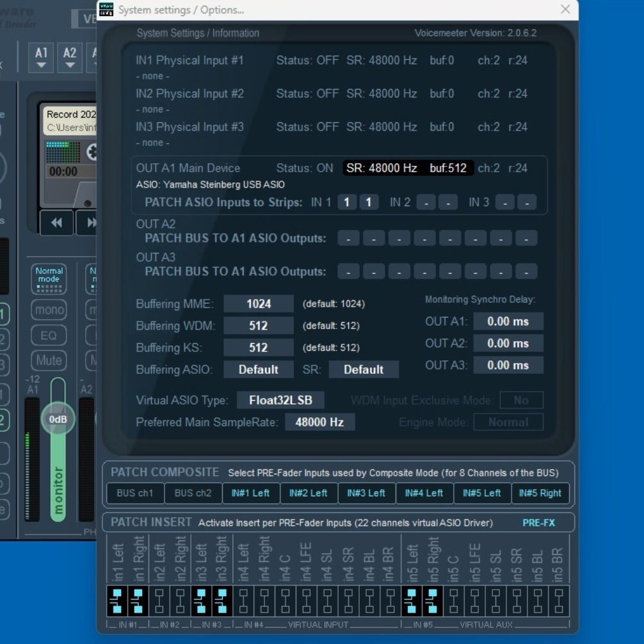This screenshot has height=644, width=644.
Task: Disable the in5 Left insert
Action: point(412,601)
